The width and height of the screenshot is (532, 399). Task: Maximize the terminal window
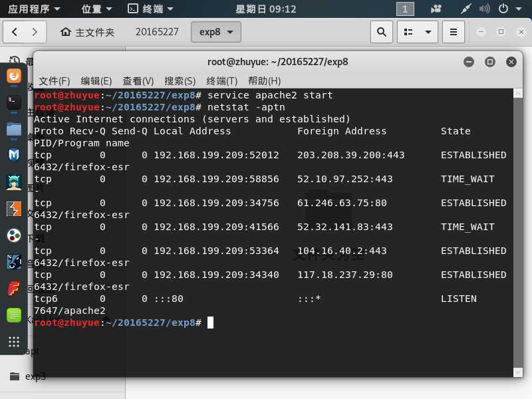pyautogui.click(x=490, y=62)
